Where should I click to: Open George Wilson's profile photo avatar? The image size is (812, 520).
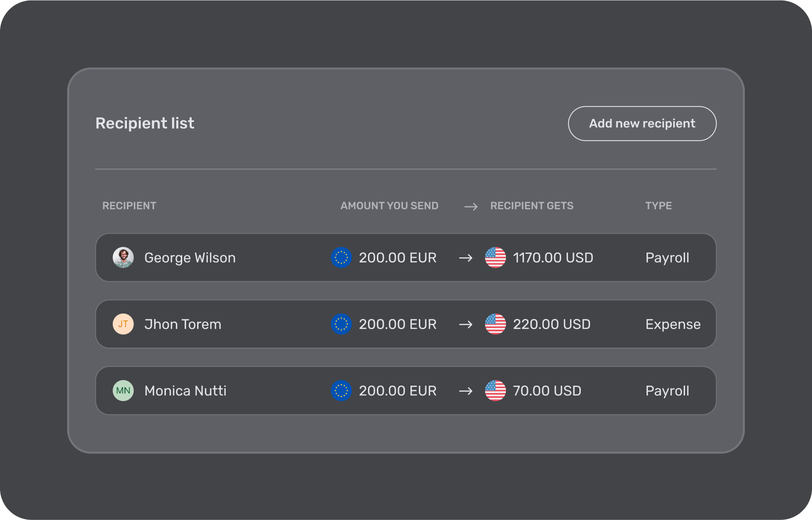123,257
